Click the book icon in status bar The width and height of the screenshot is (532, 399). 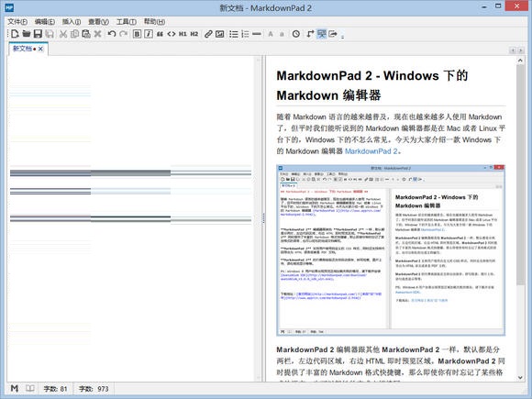(x=30, y=388)
